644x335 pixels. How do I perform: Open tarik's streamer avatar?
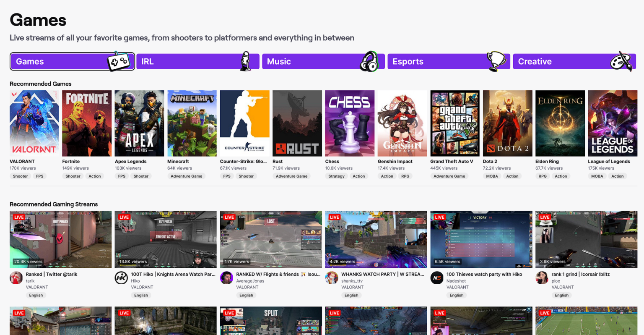[x=16, y=278]
